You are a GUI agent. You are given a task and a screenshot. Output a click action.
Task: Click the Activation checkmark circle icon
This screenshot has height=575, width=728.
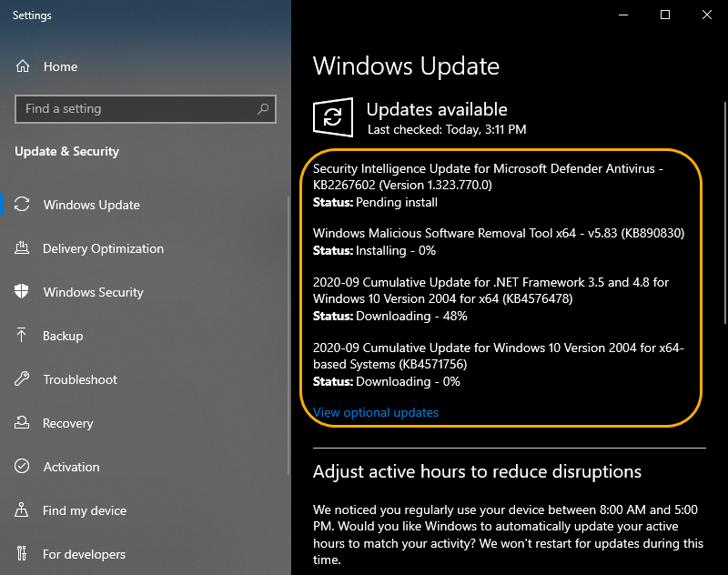click(x=22, y=466)
